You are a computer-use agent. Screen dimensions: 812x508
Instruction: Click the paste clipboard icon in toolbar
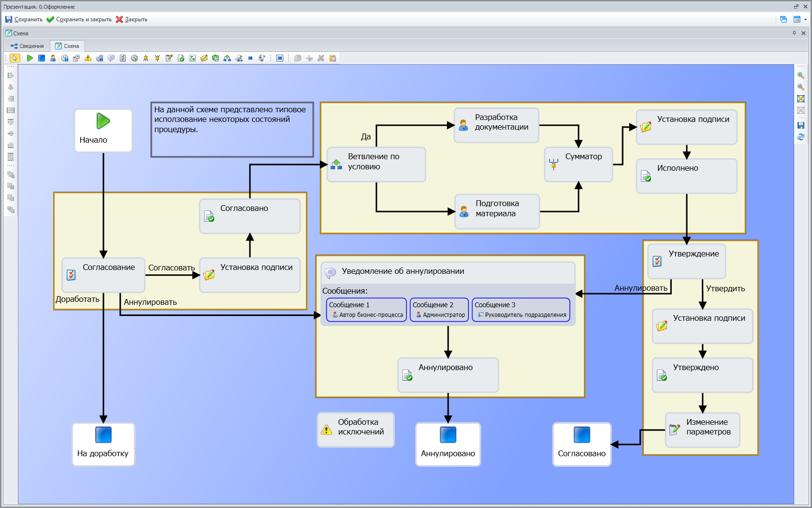click(333, 58)
